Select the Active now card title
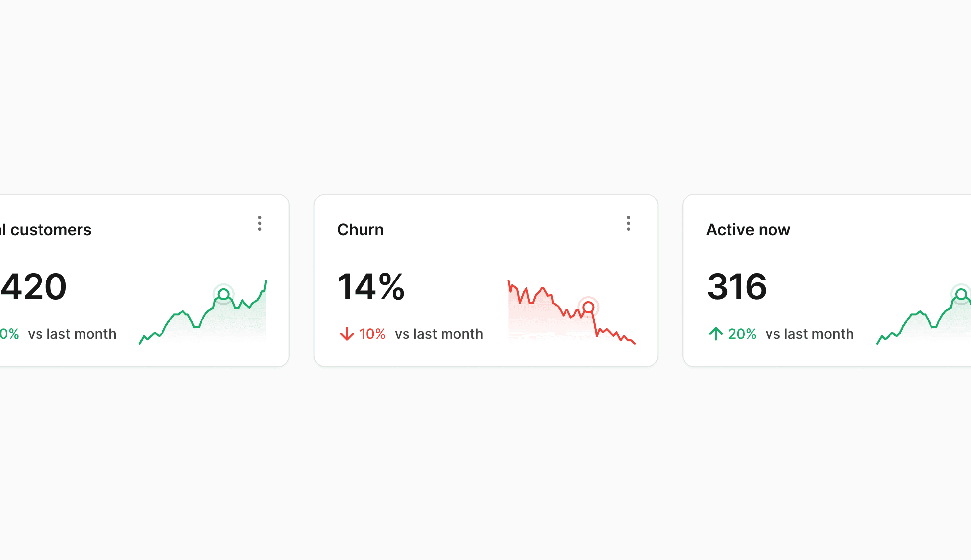 coord(748,229)
